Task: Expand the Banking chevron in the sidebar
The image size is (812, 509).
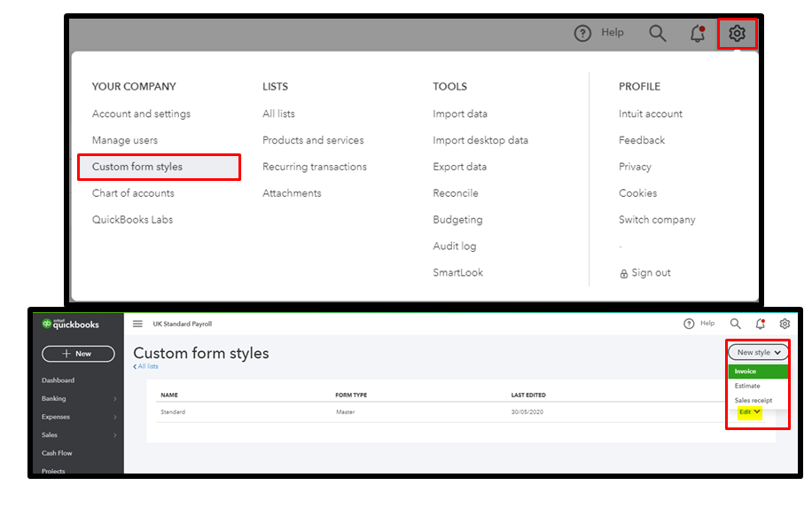Action: point(115,399)
